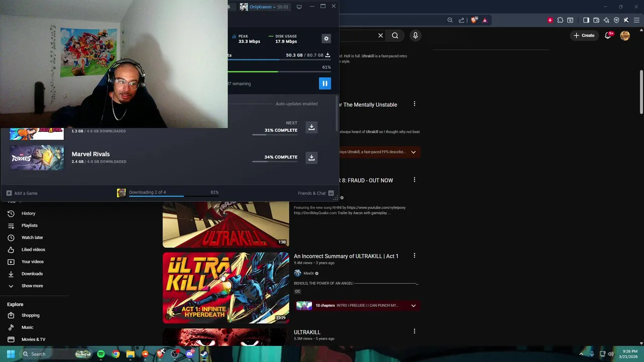Open Friends & Chat in Steam
The height and width of the screenshot is (362, 644).
pos(316,193)
